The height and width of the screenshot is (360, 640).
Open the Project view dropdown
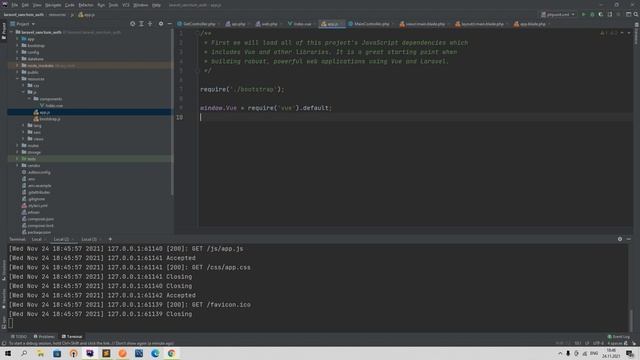(x=23, y=24)
